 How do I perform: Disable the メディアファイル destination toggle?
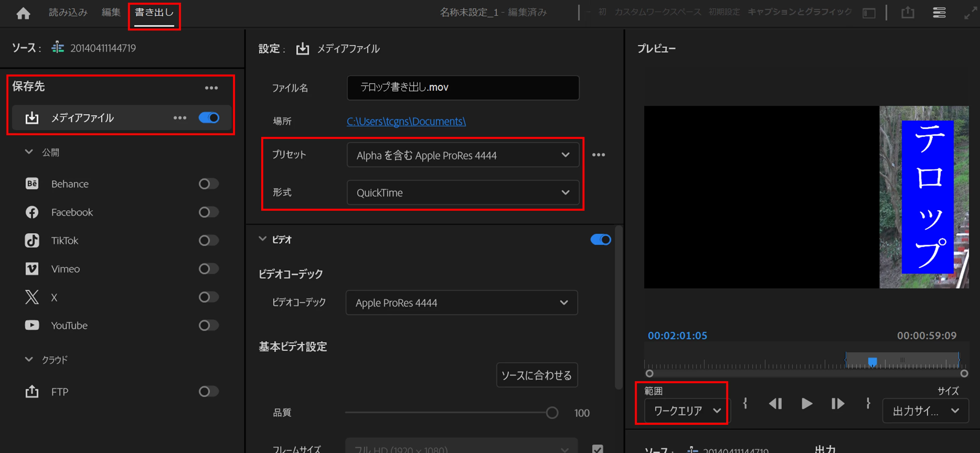[x=209, y=118]
